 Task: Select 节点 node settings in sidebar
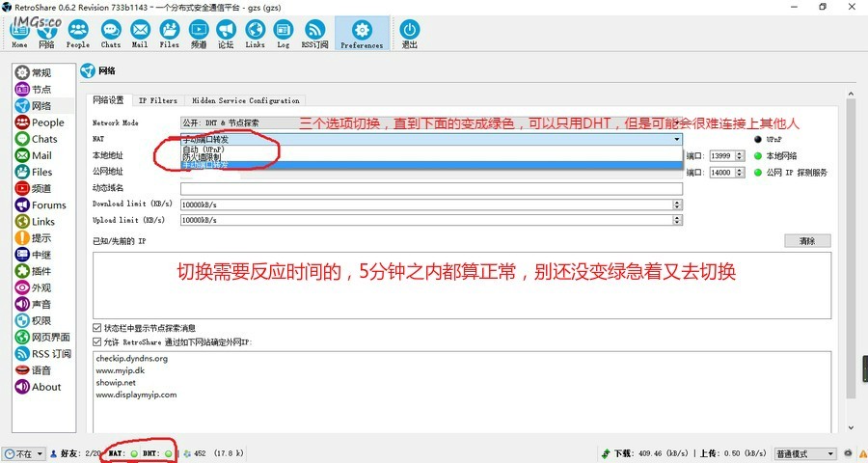(x=33, y=89)
